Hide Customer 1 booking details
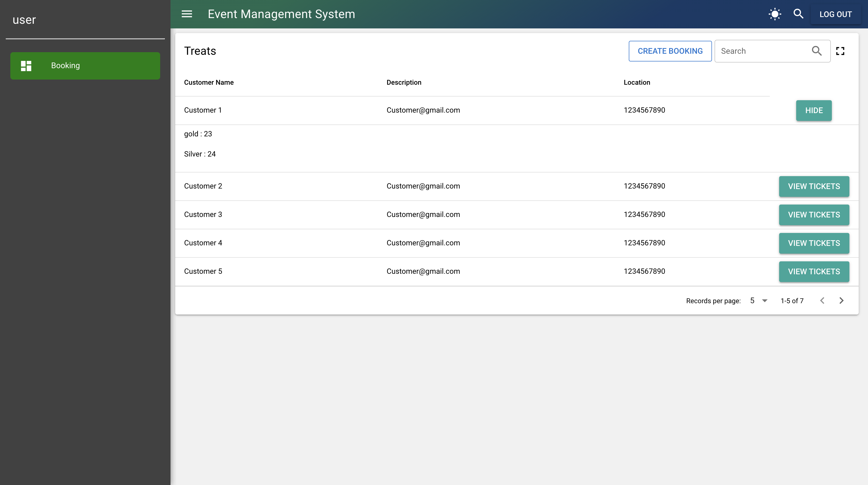Image resolution: width=868 pixels, height=485 pixels. point(814,110)
